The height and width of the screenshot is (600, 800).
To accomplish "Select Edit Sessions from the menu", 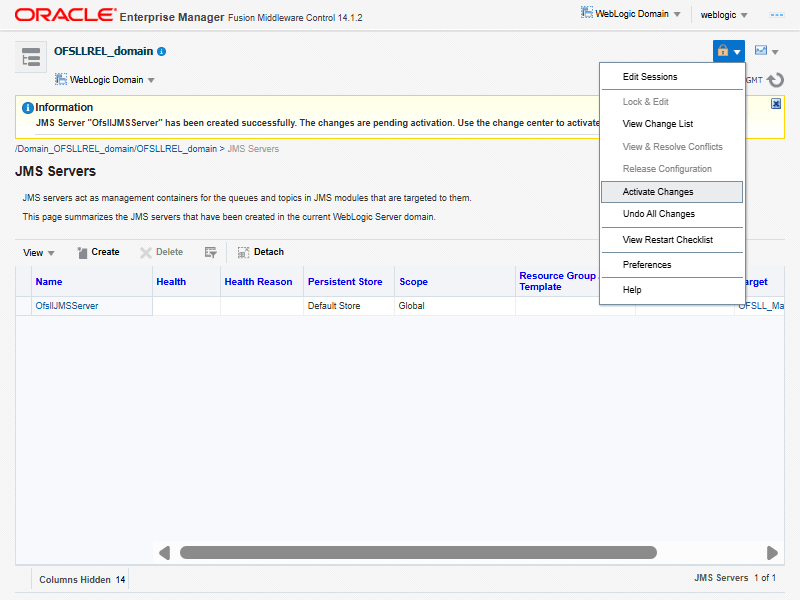I will 649,77.
